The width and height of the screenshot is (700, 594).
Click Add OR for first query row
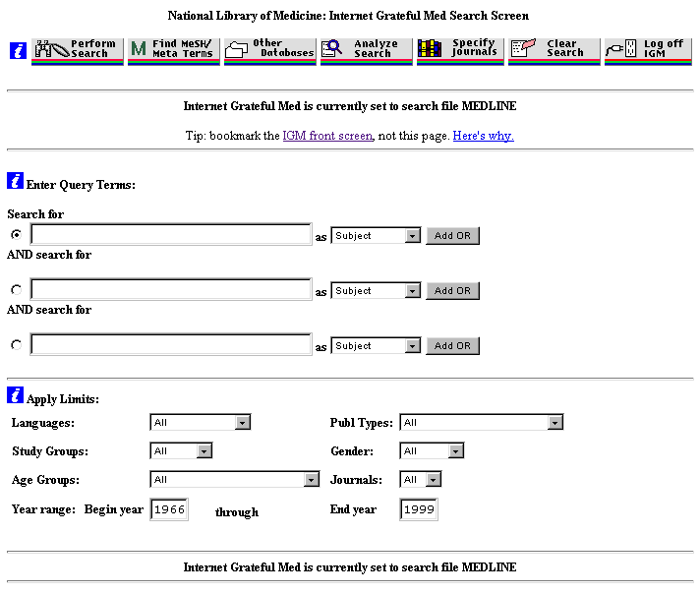[x=452, y=235]
